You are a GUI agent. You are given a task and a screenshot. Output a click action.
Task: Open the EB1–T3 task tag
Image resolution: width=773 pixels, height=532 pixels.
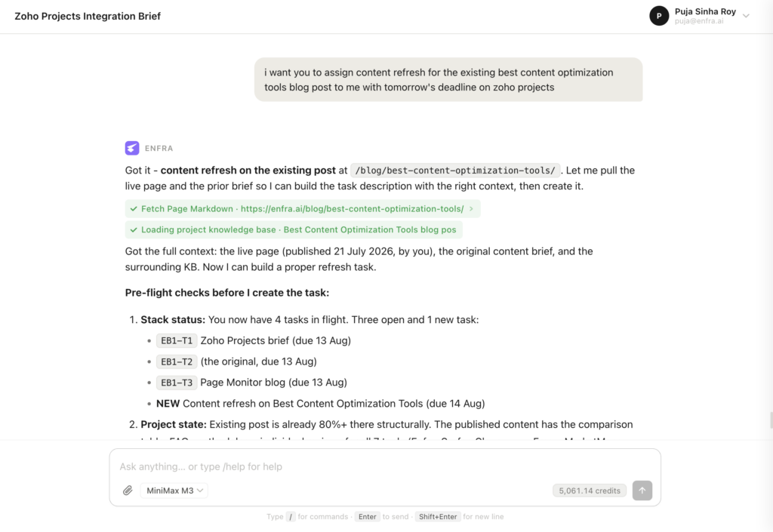click(x=177, y=383)
